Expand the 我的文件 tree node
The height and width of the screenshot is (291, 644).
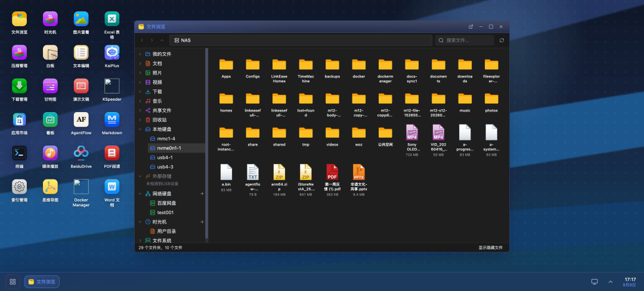[140, 54]
